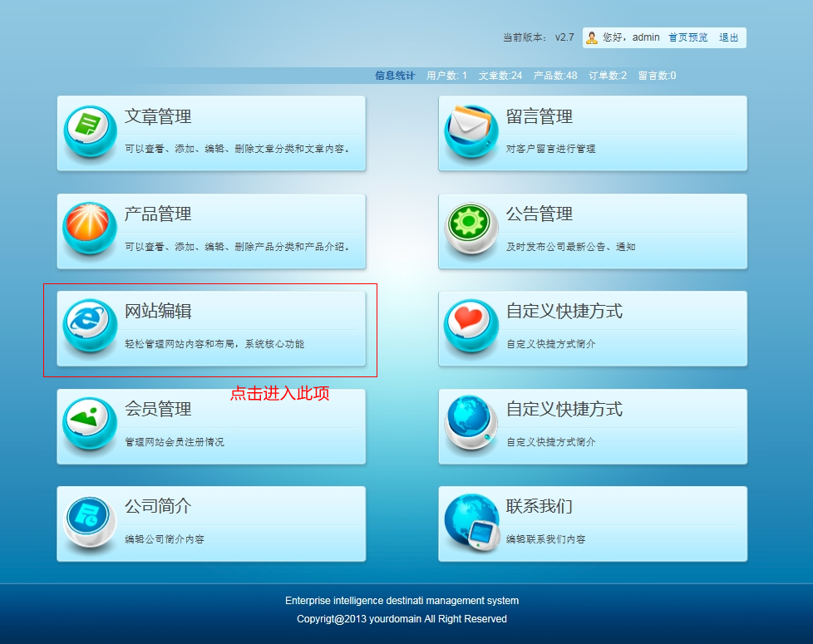Click the 公司简介 blue document icon
Image resolution: width=813 pixels, height=644 pixels.
[89, 522]
